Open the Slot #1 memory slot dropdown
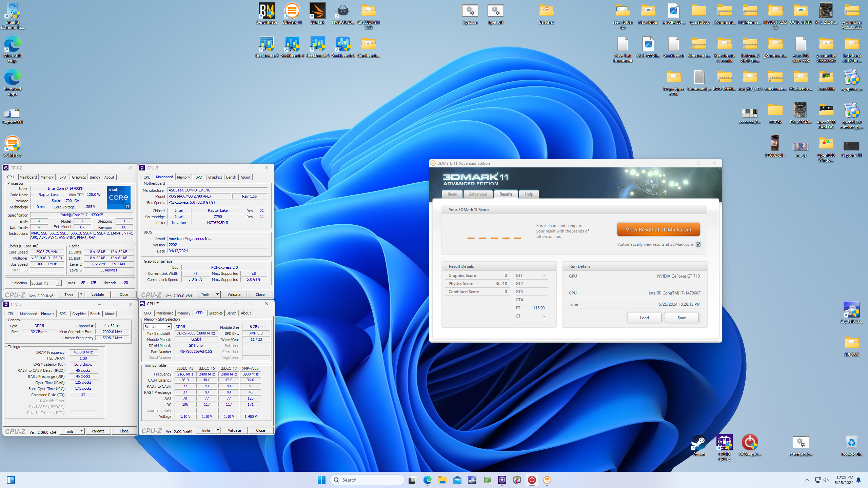 pos(157,327)
